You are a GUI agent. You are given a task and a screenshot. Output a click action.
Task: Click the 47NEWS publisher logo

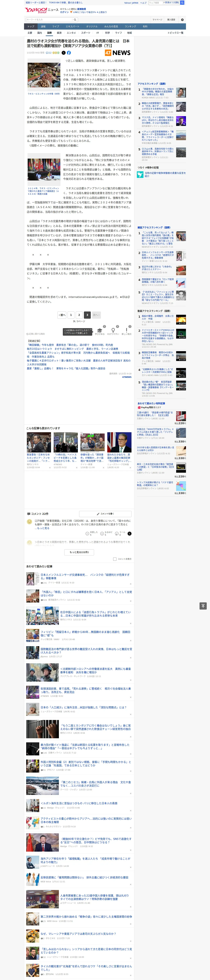point(118,53)
